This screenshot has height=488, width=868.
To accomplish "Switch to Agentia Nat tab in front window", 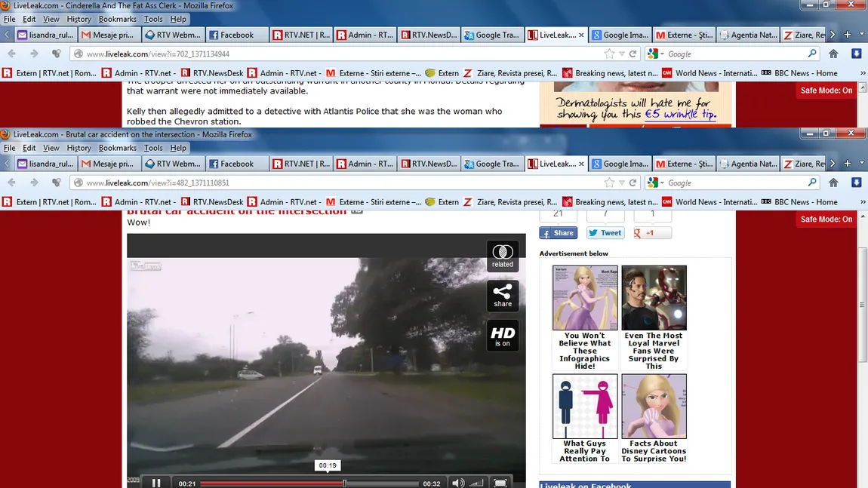I will 747,164.
